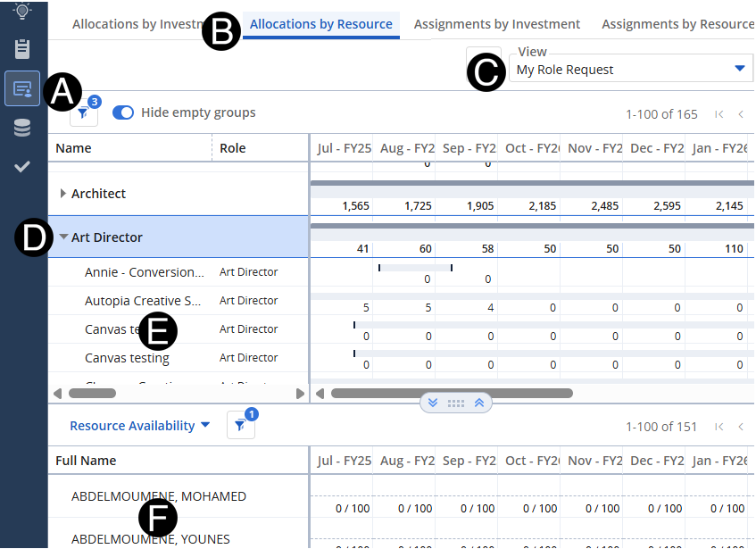756x549 pixels.
Task: Click the ABDELMOUMENE, MOHAMED resource name
Action: [x=158, y=496]
